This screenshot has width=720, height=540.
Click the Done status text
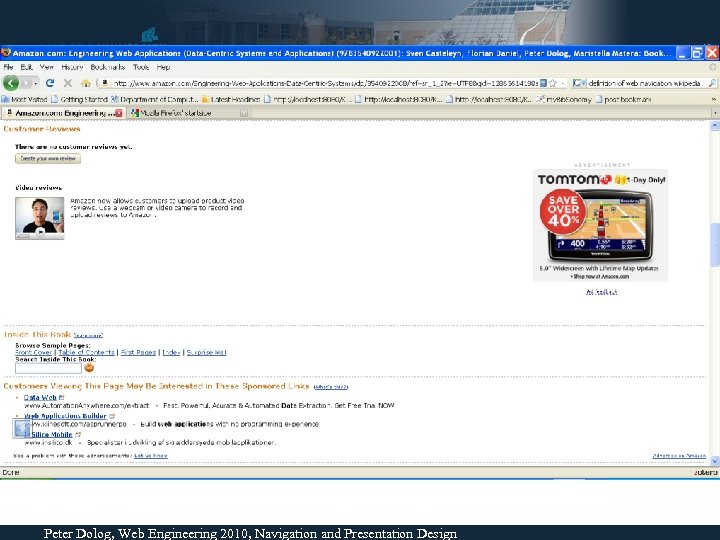pyautogui.click(x=11, y=472)
